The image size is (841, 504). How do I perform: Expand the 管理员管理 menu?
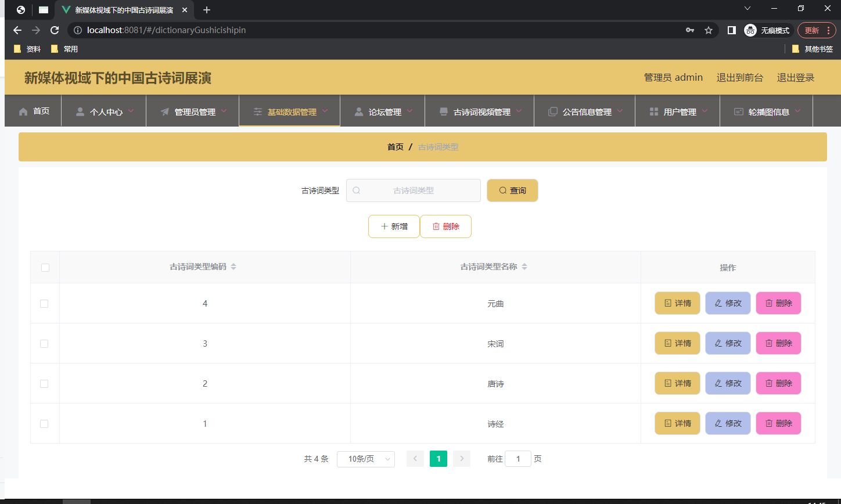(193, 111)
